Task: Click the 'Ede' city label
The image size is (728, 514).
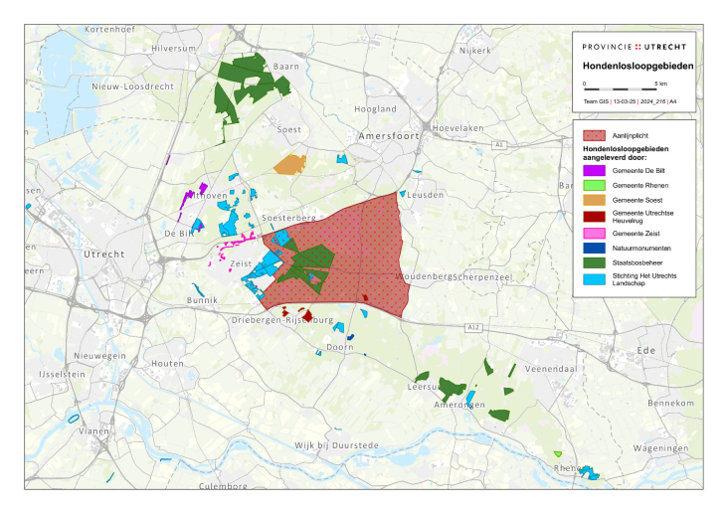Action: tap(646, 351)
